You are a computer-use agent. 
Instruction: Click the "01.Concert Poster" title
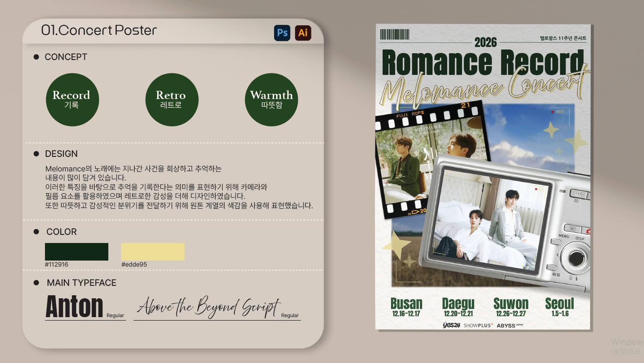click(99, 30)
